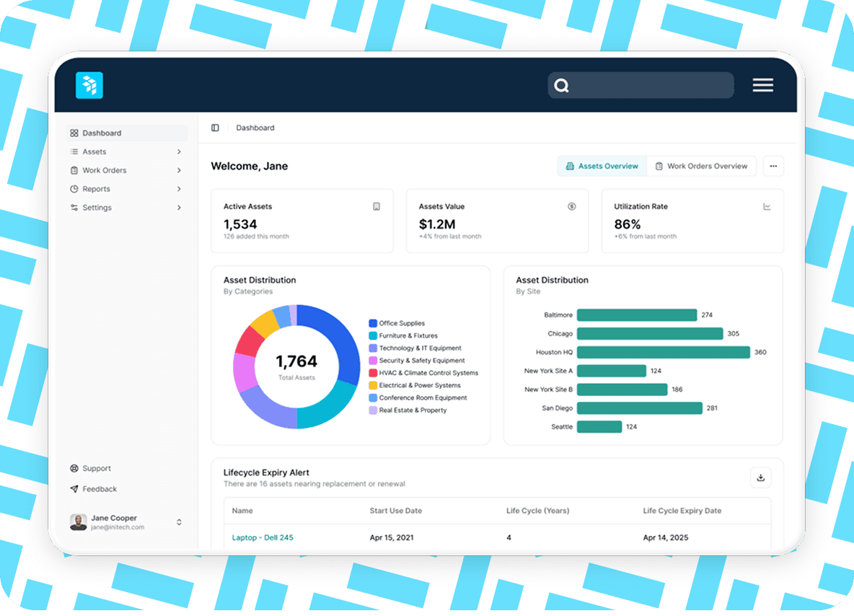Open the hamburger menu in the header
Viewport: 854px width, 616px height.
[x=762, y=84]
